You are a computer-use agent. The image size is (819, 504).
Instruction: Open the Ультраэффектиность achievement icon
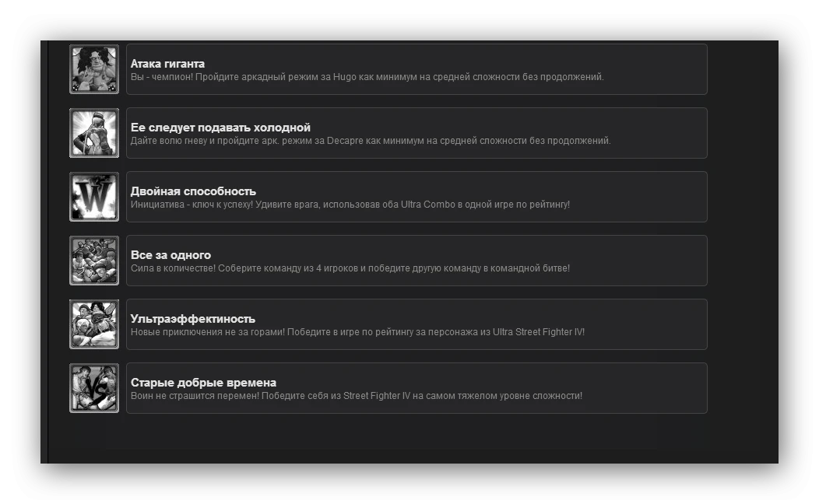pyautogui.click(x=94, y=324)
